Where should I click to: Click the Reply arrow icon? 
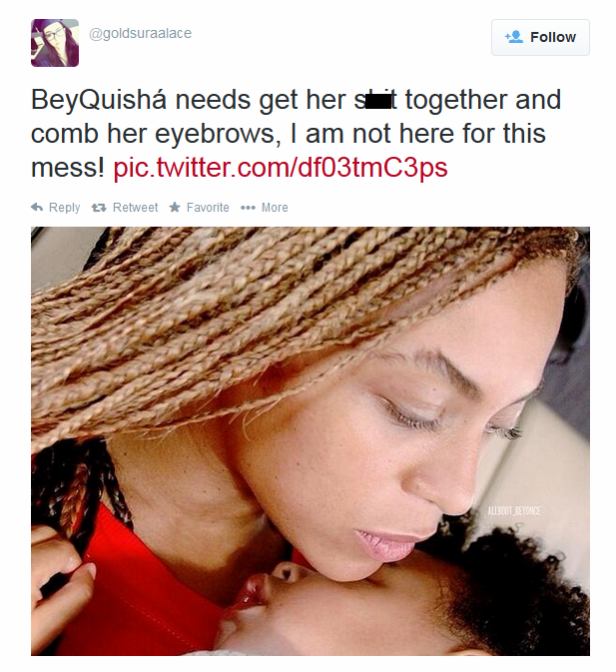pos(37,208)
